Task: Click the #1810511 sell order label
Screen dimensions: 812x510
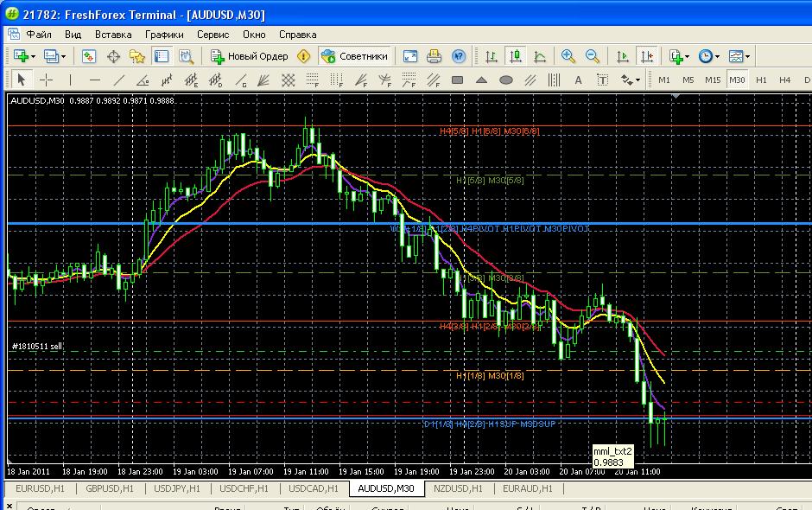Action: click(x=36, y=347)
